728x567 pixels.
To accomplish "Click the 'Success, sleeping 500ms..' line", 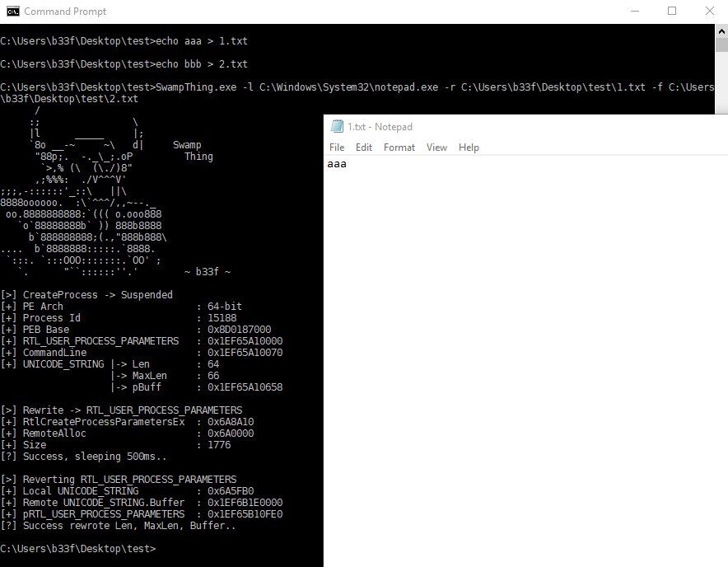I will [x=83, y=457].
